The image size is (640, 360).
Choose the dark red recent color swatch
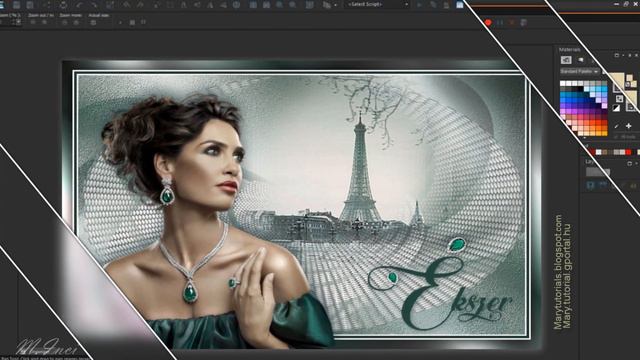593,152
